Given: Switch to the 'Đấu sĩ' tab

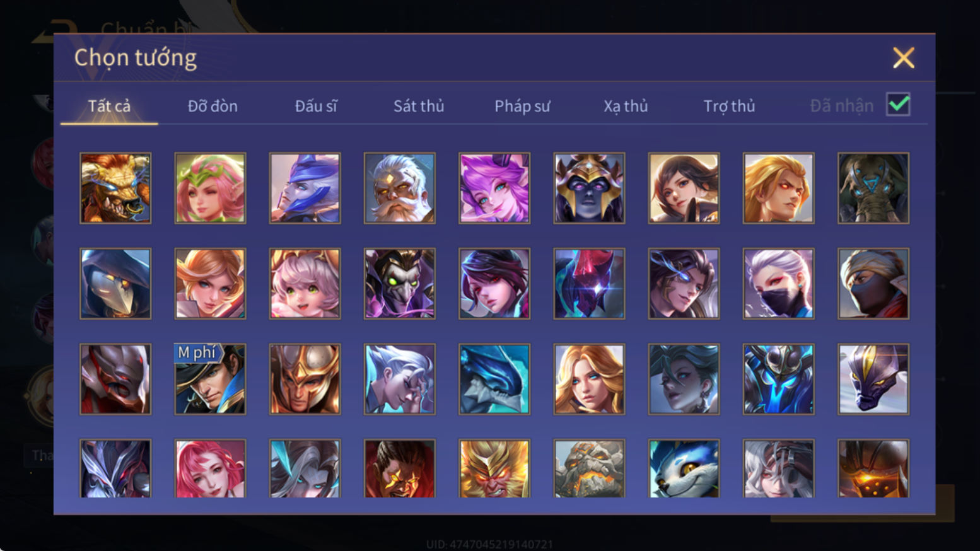Looking at the screenshot, I should (316, 106).
